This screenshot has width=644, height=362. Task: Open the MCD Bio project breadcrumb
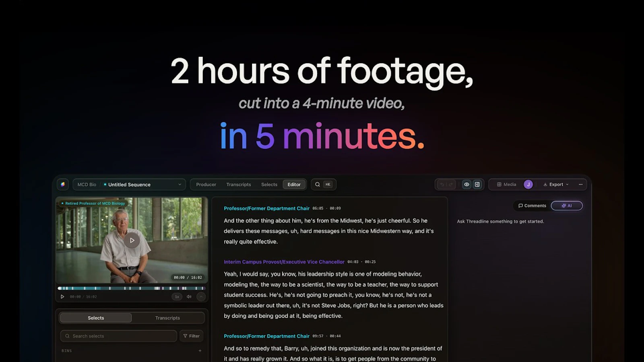87,185
